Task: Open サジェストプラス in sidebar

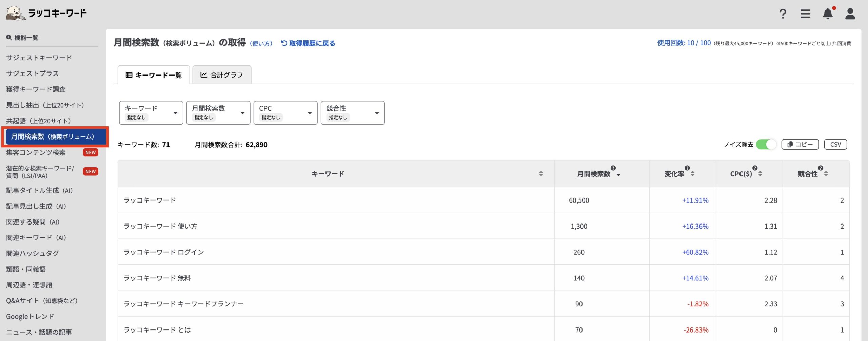Action: click(x=33, y=73)
